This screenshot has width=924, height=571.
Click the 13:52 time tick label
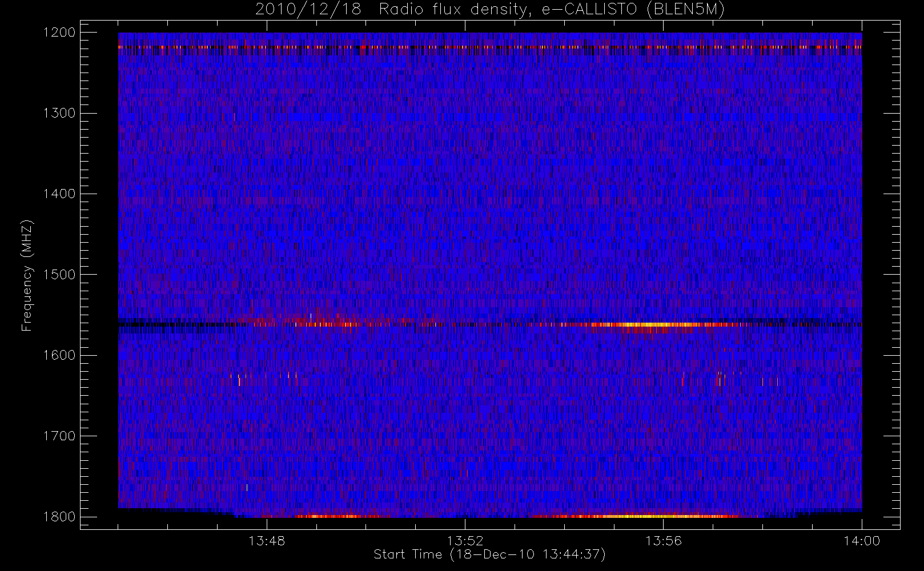pos(465,541)
